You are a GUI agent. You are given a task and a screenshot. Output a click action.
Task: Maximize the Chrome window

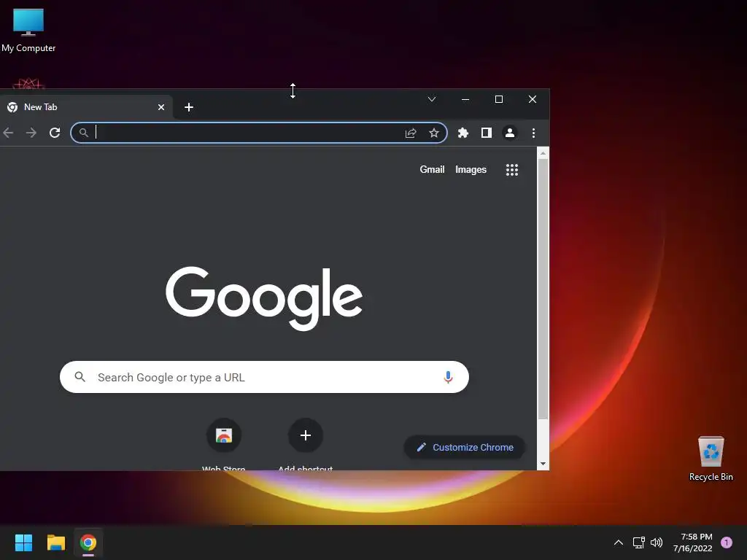(x=499, y=99)
